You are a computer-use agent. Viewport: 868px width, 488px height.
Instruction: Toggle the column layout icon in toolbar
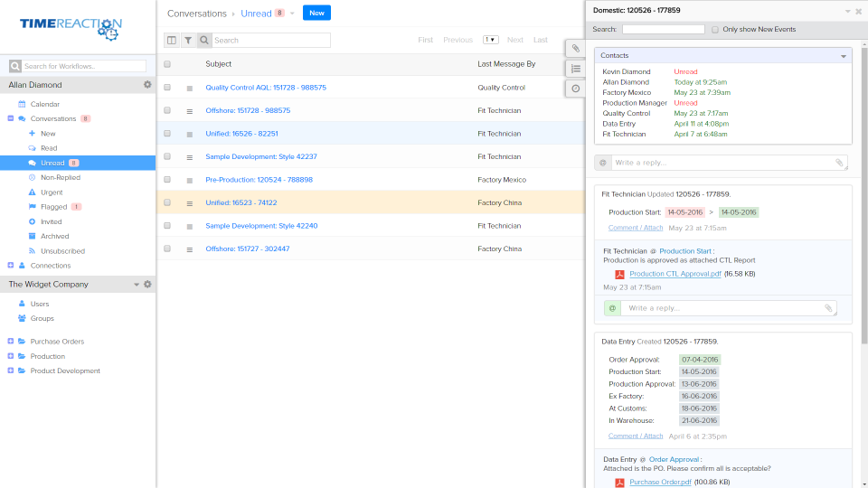coord(172,41)
